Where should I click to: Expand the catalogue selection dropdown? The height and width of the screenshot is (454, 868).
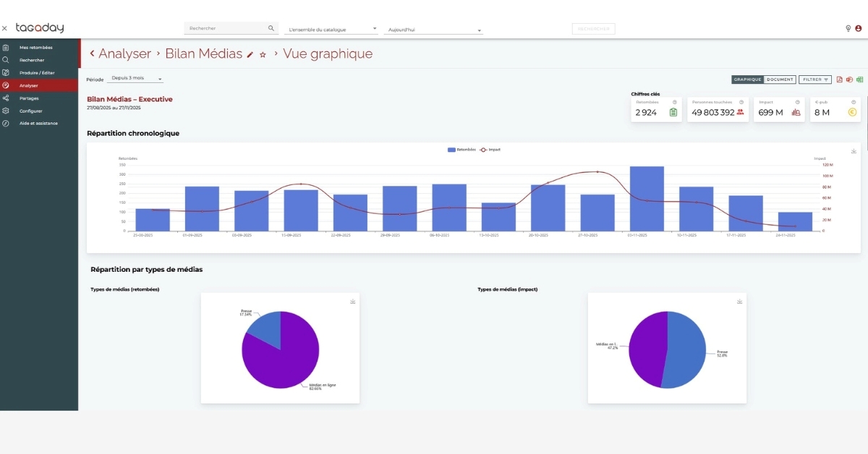click(333, 30)
